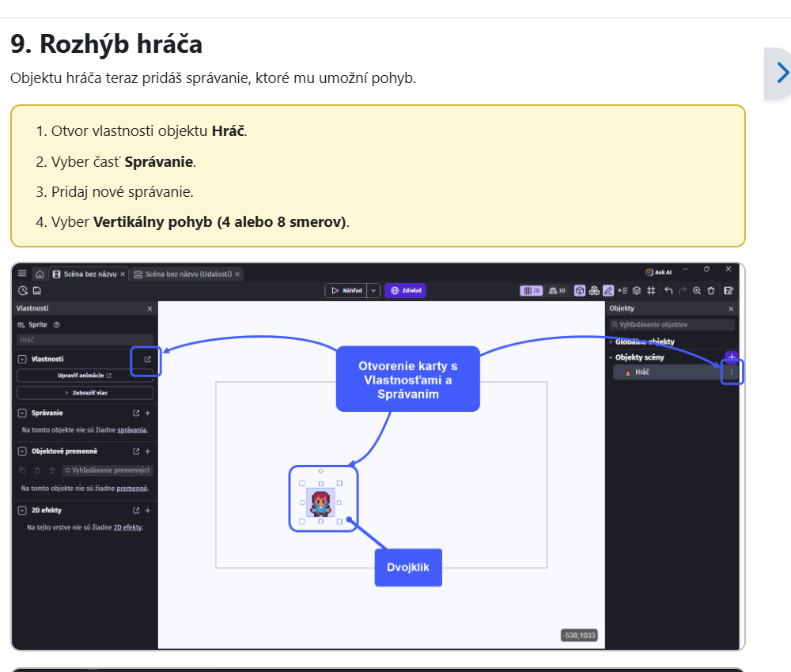This screenshot has height=672, width=791.
Task: Toggle the grid display icon
Action: (651, 290)
